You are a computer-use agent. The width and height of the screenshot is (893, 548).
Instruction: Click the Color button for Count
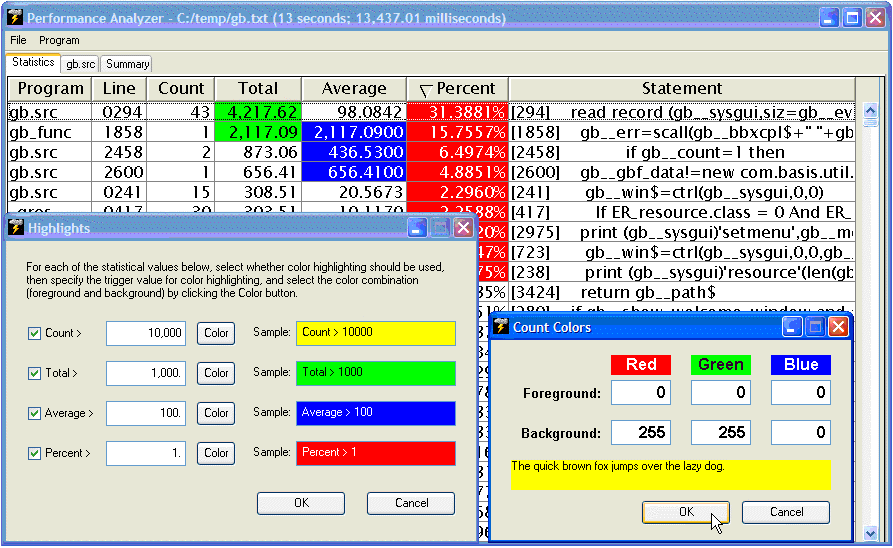point(216,333)
